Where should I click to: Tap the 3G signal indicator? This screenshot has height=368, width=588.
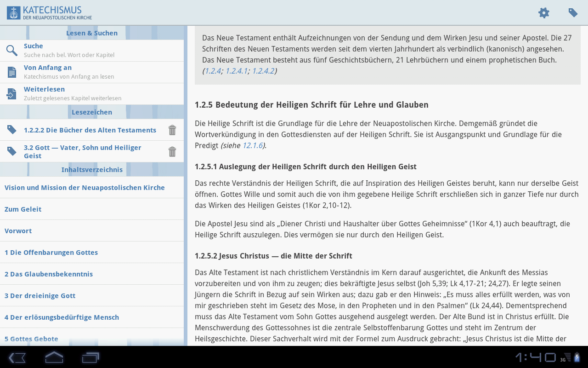tap(565, 357)
